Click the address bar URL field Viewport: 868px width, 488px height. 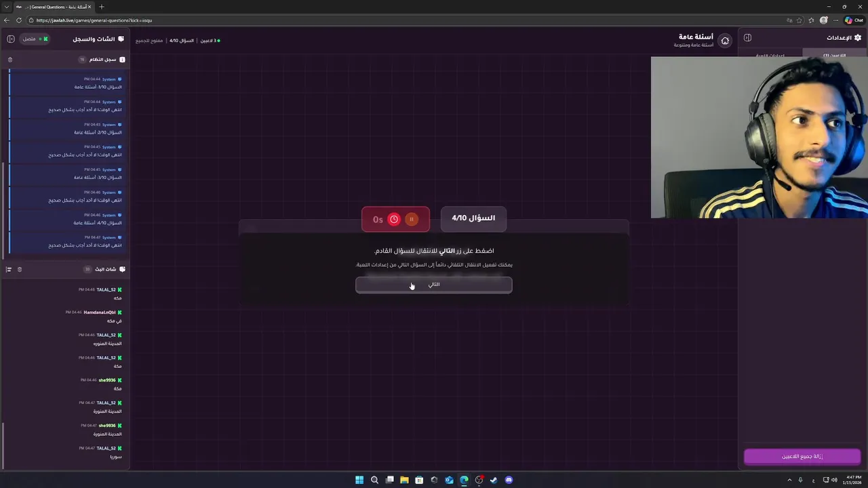407,20
